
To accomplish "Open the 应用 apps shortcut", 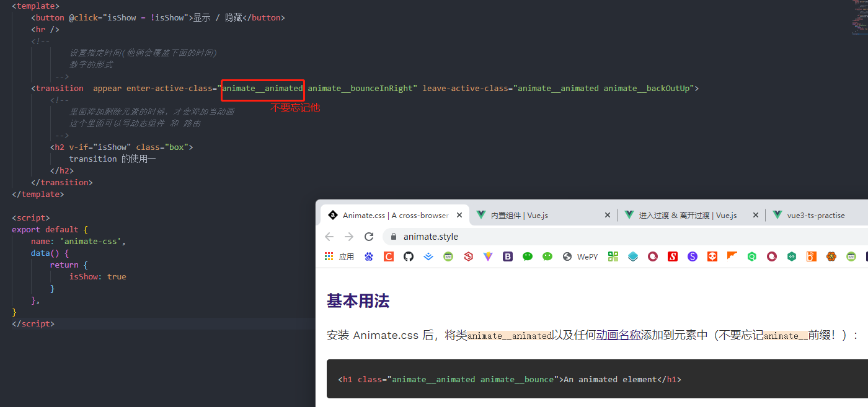I will pyautogui.click(x=339, y=256).
